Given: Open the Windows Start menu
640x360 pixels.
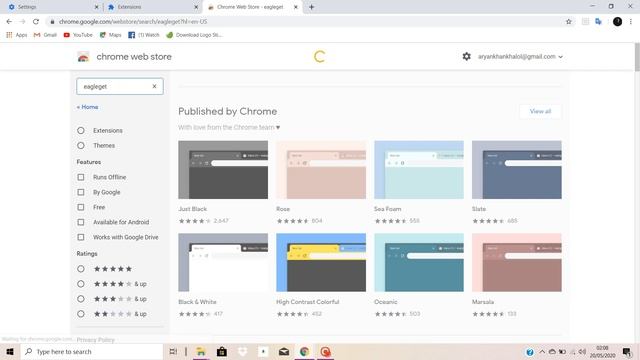Looking at the screenshot, I should pyautogui.click(x=10, y=351).
